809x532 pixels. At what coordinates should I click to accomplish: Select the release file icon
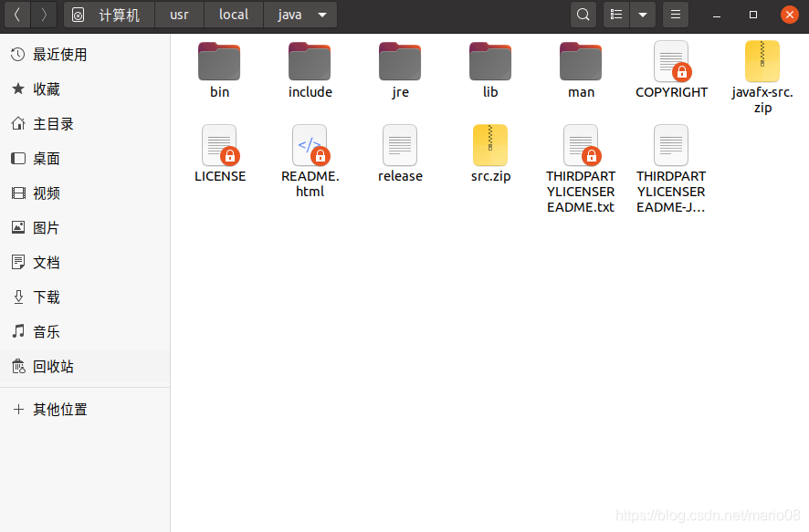pyautogui.click(x=400, y=145)
